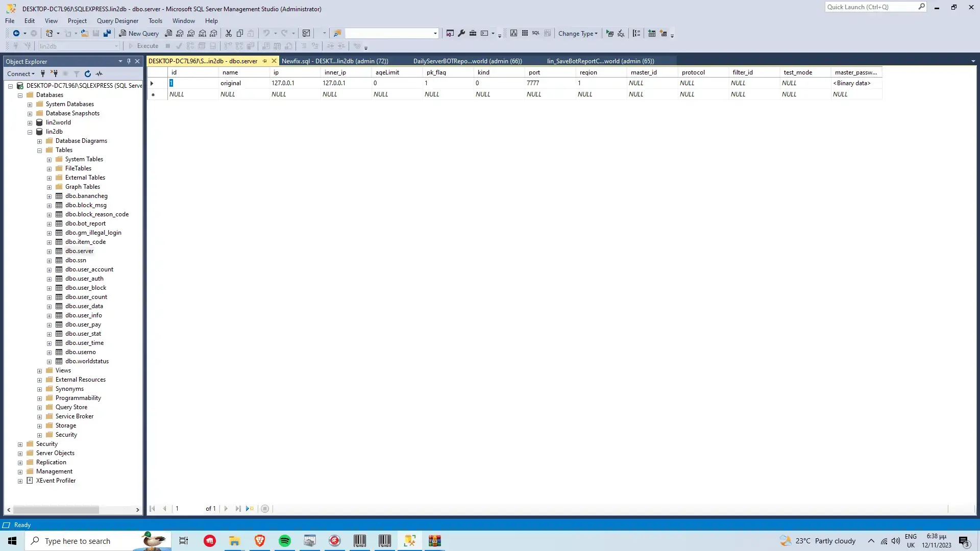This screenshot has height=551, width=980.
Task: Open Properties window wrench icon
Action: (461, 33)
